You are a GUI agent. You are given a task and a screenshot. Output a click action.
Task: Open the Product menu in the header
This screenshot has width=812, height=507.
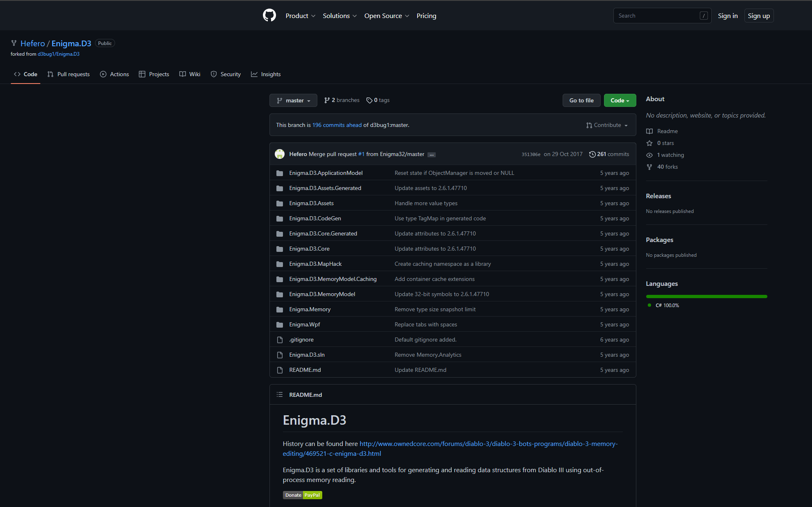click(x=300, y=16)
